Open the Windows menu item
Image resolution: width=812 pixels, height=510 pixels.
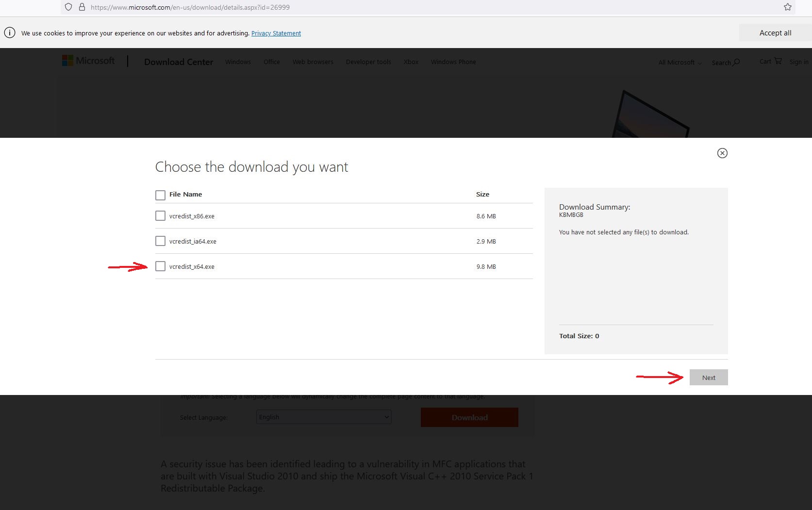coord(238,62)
